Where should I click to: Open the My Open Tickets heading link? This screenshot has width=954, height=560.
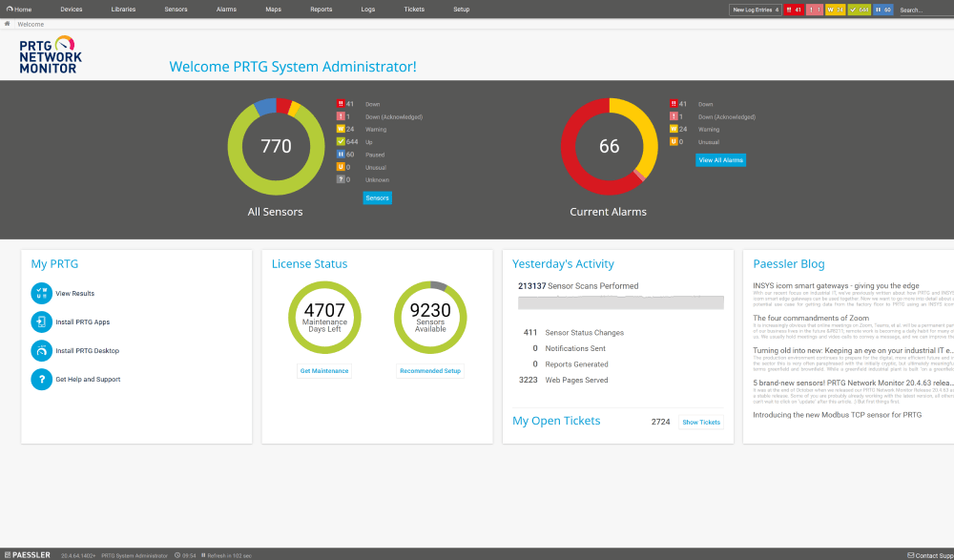click(x=556, y=421)
